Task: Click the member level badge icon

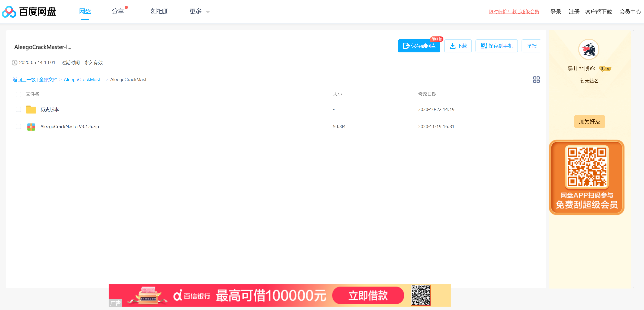Action: pos(605,69)
